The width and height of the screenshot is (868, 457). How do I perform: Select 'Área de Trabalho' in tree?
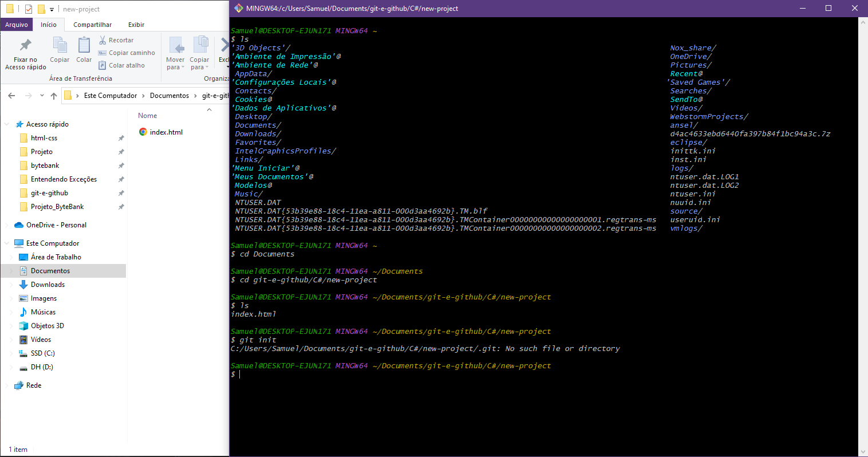pyautogui.click(x=56, y=257)
